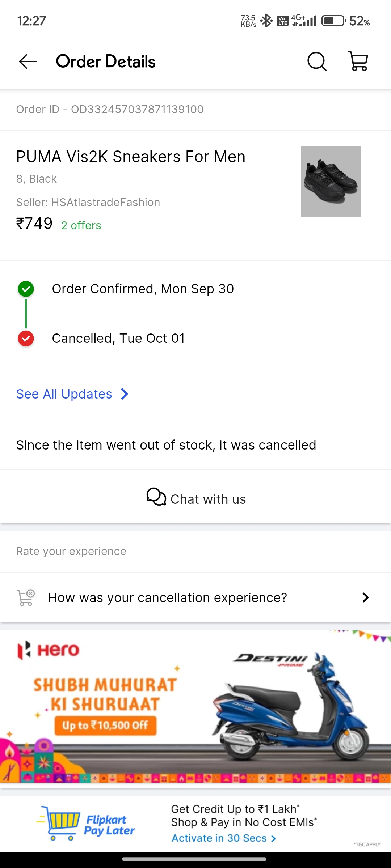Tap the back arrow icon
The width and height of the screenshot is (391, 868).
[28, 61]
